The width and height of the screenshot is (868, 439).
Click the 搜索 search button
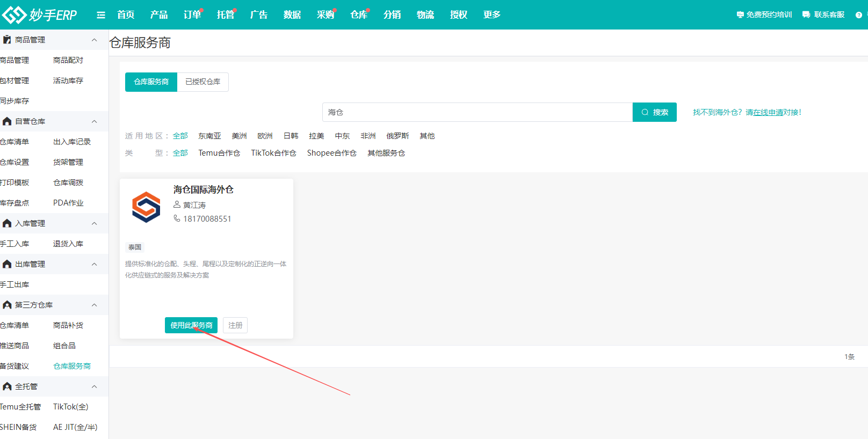pyautogui.click(x=655, y=112)
